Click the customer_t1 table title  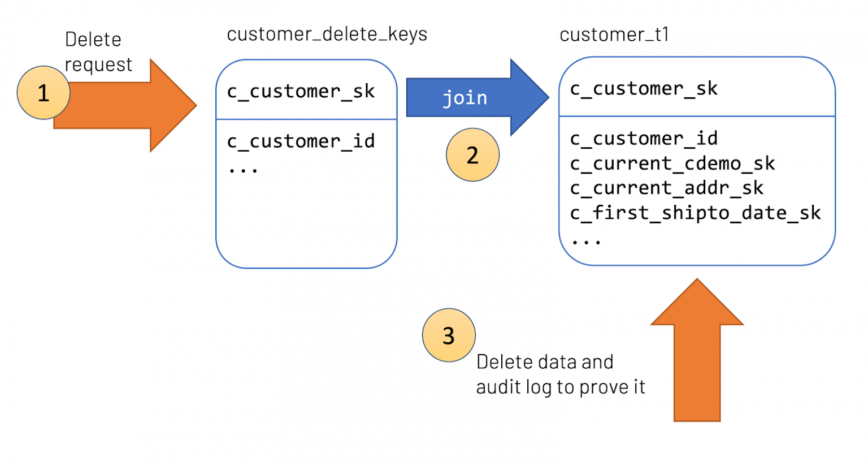614,35
